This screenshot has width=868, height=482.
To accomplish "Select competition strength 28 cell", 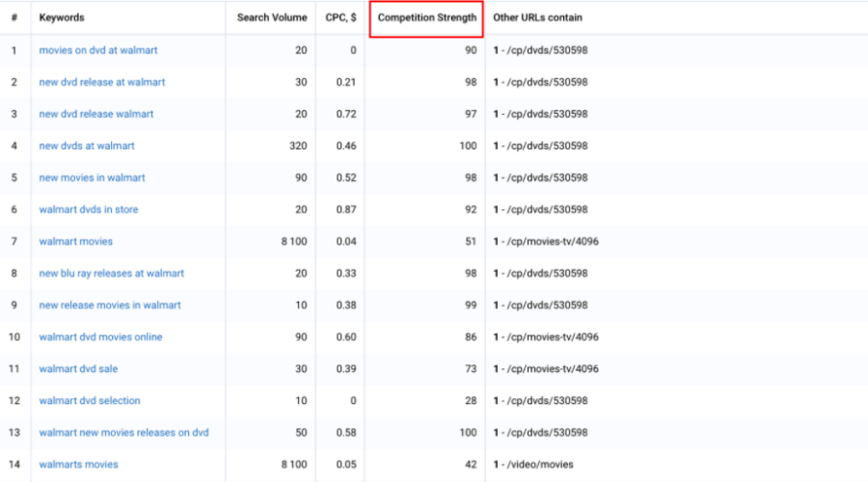I will click(471, 401).
